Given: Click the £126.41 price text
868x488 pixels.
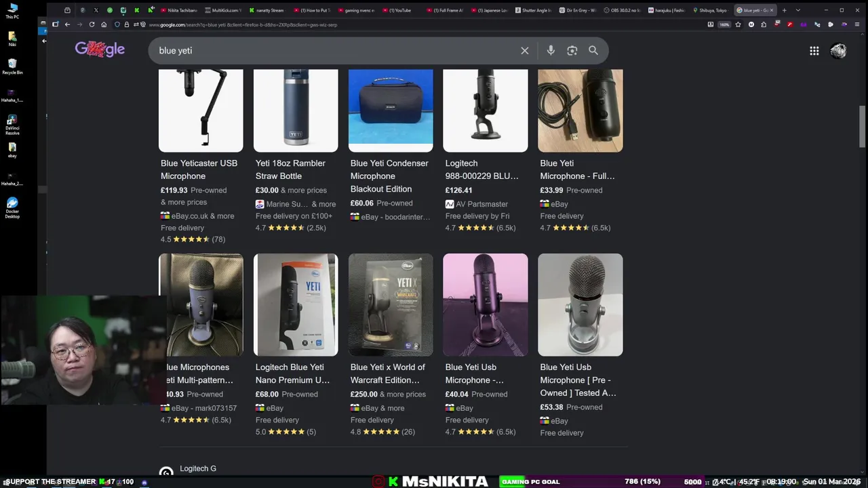Looking at the screenshot, I should 458,190.
